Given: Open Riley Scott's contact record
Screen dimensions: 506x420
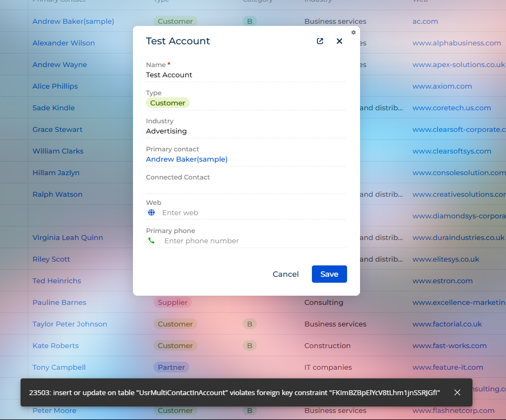Looking at the screenshot, I should pyautogui.click(x=51, y=259).
